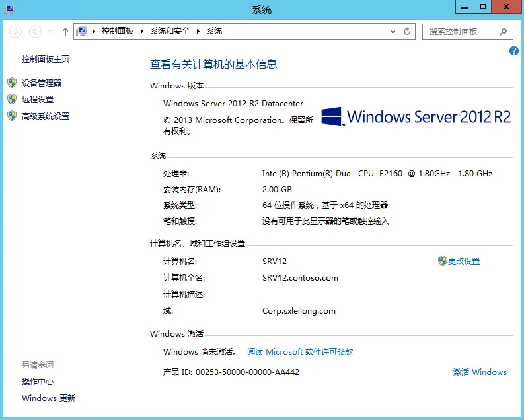Click the 搜索控制面板 search field
The width and height of the screenshot is (524, 420).
[463, 31]
